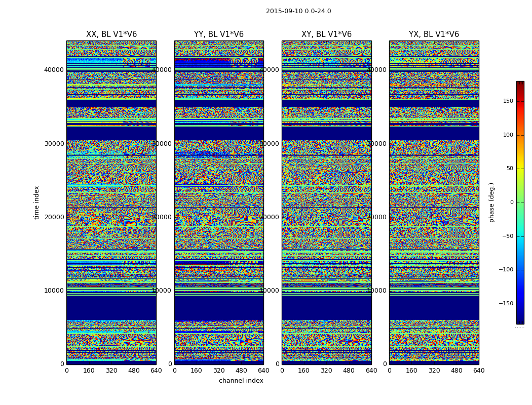Click inside the XY phase heatmap

point(326,202)
